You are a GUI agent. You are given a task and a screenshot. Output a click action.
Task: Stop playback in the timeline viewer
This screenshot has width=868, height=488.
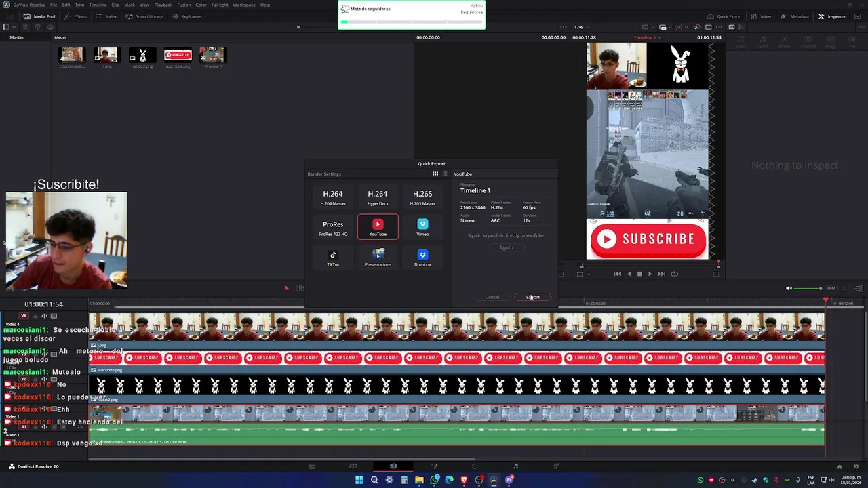(x=639, y=274)
